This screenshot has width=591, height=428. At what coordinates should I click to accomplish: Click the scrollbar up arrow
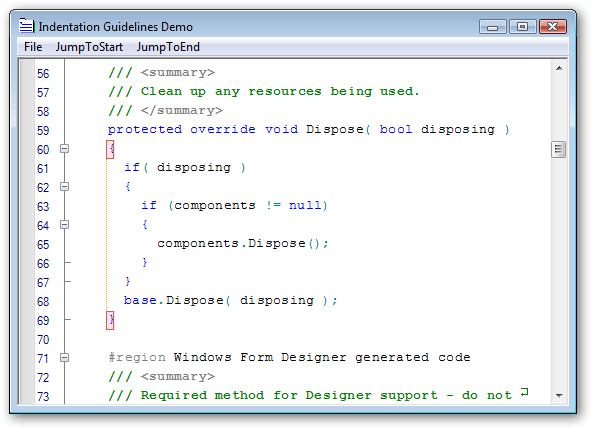point(559,68)
